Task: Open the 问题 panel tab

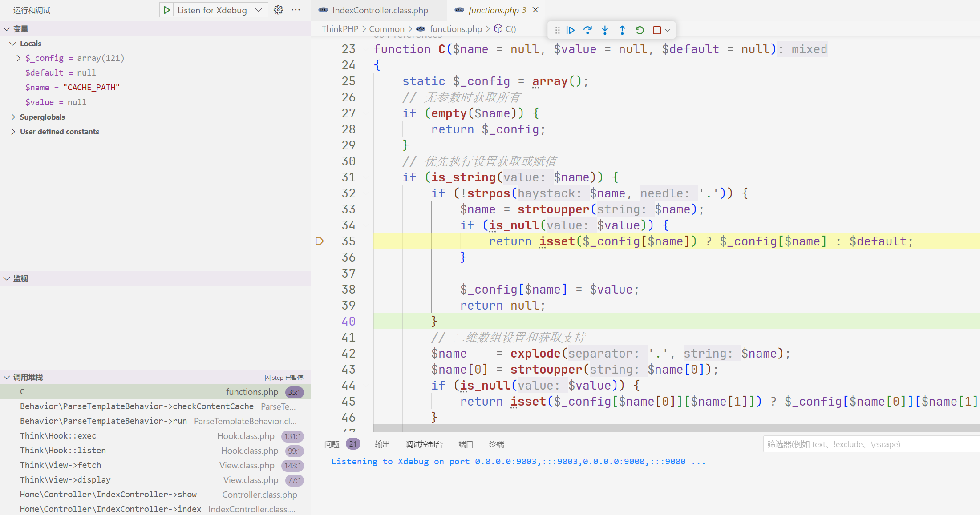Action: [332, 444]
